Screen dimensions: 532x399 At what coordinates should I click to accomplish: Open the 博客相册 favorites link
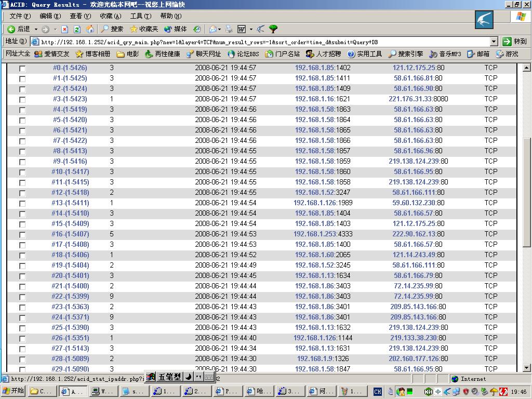[x=93, y=54]
